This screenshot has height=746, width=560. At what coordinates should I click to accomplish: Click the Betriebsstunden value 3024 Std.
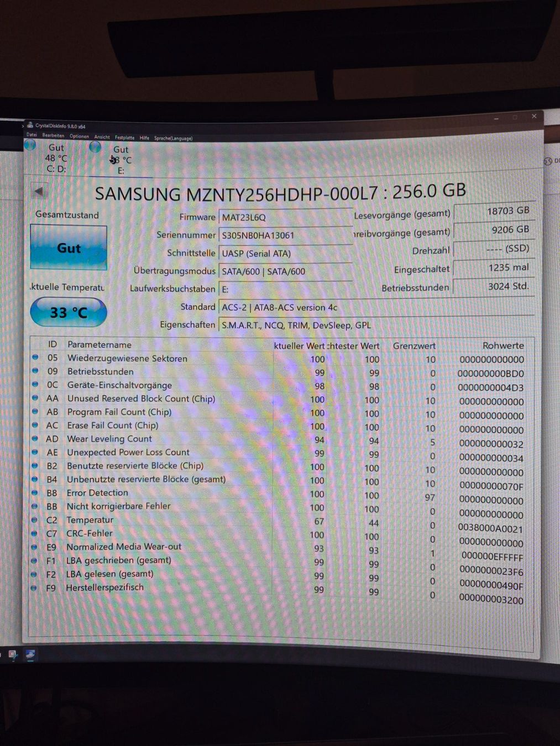(x=494, y=286)
